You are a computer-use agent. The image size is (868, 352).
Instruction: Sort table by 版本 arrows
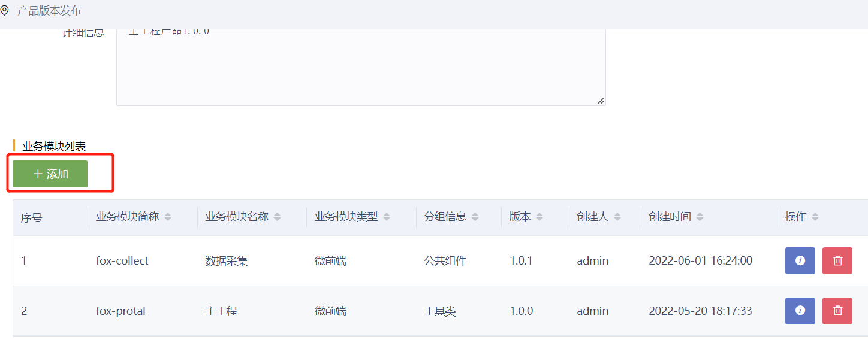tap(540, 217)
